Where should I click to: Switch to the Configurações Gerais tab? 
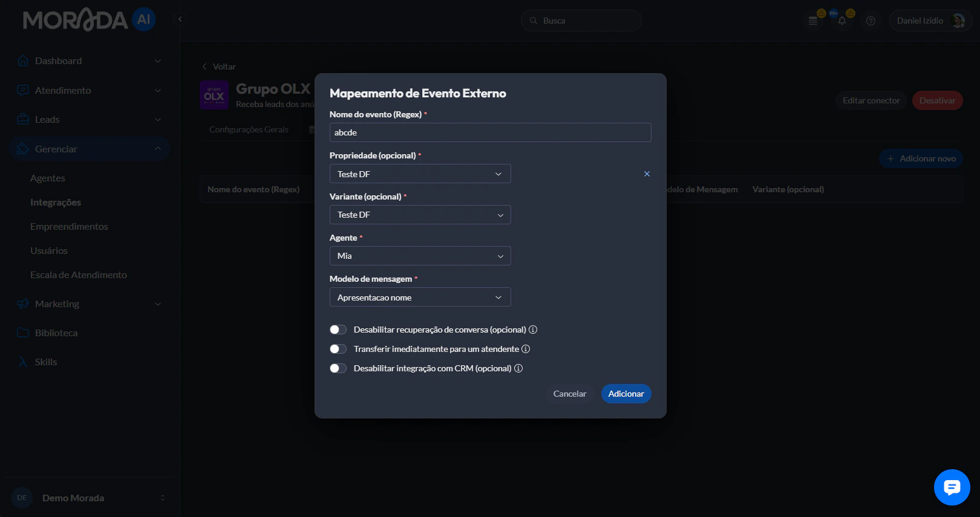point(249,129)
